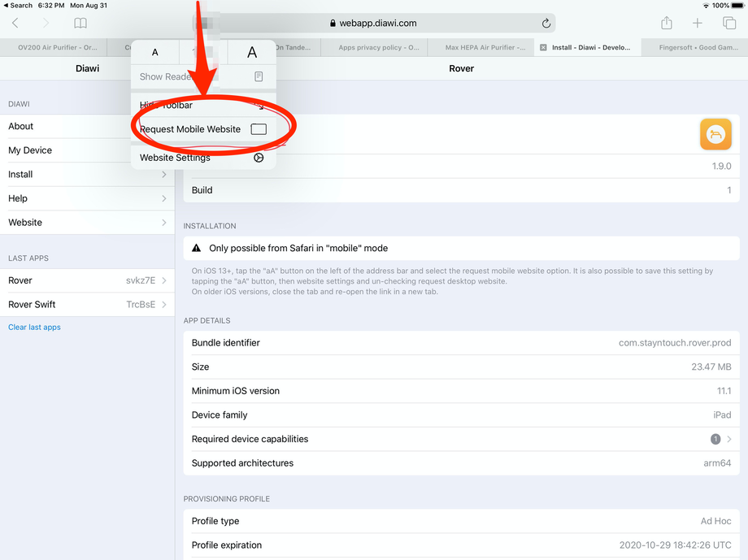Switch to OV200 Air Purifier tab
The height and width of the screenshot is (560, 748).
pyautogui.click(x=54, y=47)
